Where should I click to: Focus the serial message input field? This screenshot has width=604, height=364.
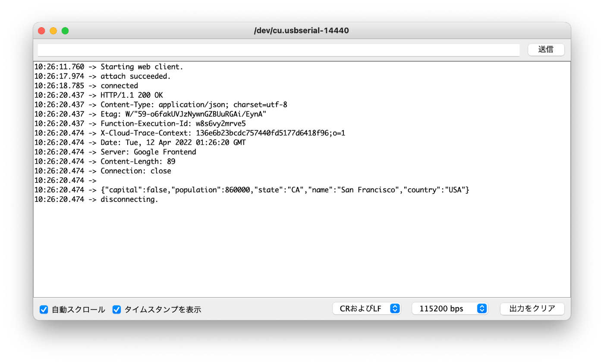[x=279, y=50]
